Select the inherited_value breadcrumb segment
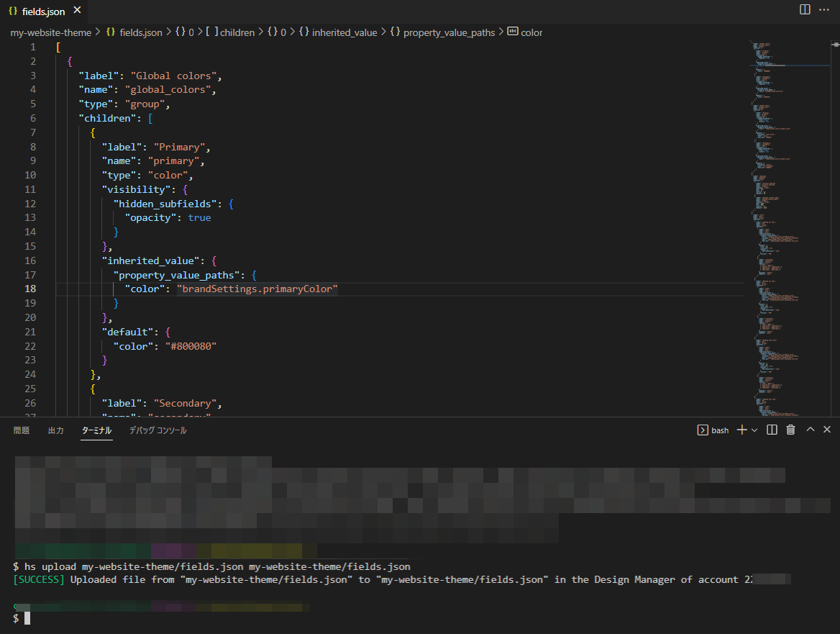Screen dimensions: 840x634 tap(344, 32)
